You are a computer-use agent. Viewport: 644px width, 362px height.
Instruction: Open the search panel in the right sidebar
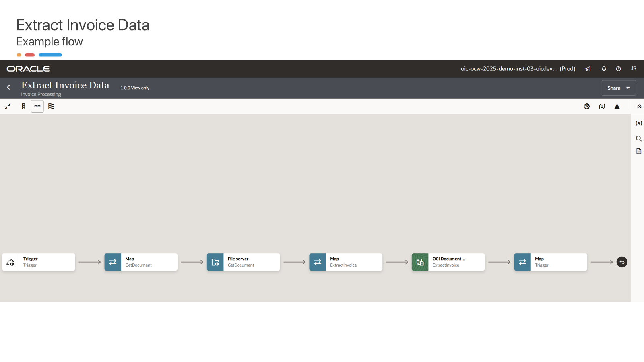(638, 138)
